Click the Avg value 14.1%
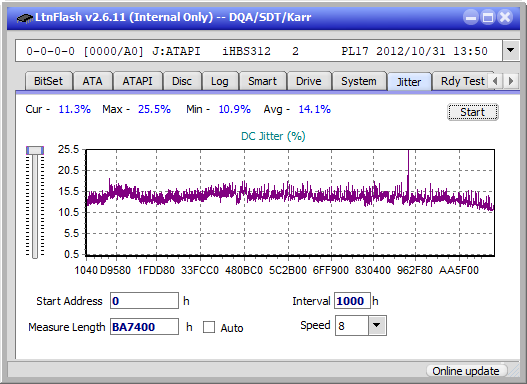This screenshot has height=384, width=527. pyautogui.click(x=315, y=109)
